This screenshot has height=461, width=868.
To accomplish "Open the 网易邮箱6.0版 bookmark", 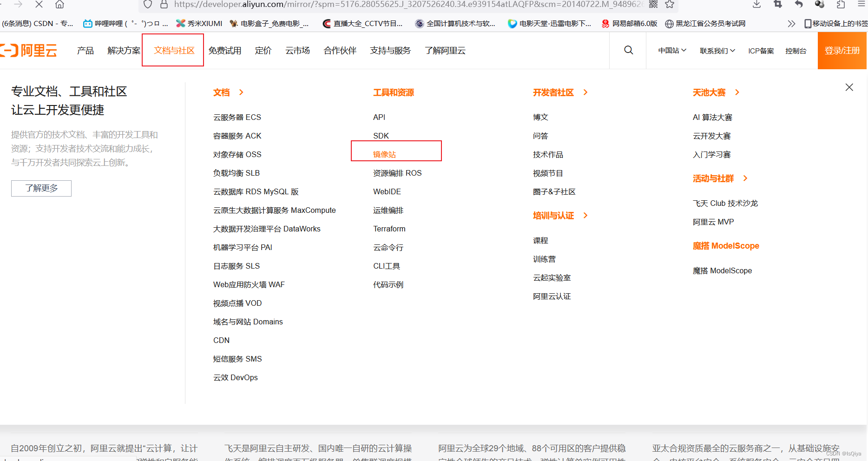I will 629,24.
